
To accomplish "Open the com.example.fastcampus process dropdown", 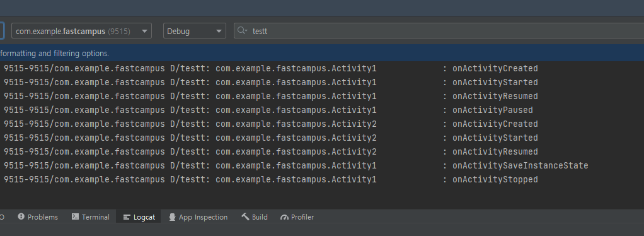I will point(81,31).
